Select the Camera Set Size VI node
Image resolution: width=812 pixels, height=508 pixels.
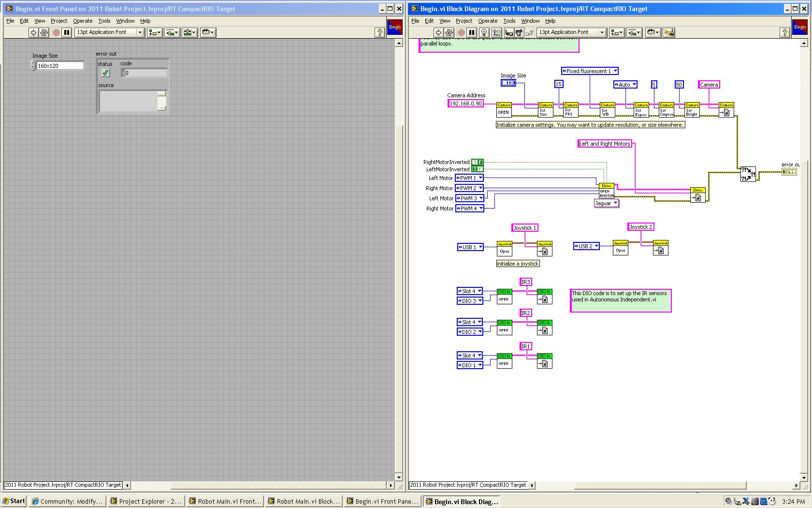click(x=545, y=109)
